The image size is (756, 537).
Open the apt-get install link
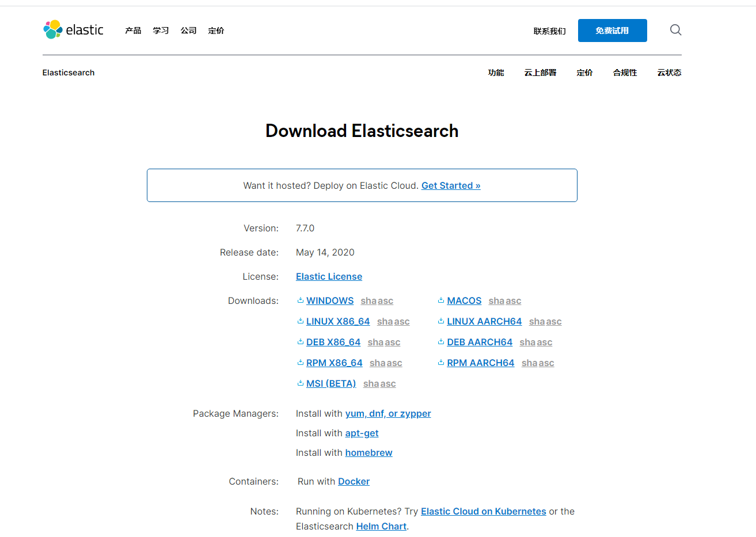362,433
